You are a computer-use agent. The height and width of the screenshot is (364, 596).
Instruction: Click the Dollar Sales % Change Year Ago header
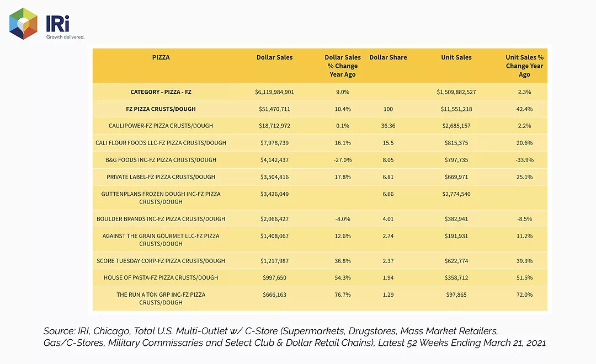(343, 66)
